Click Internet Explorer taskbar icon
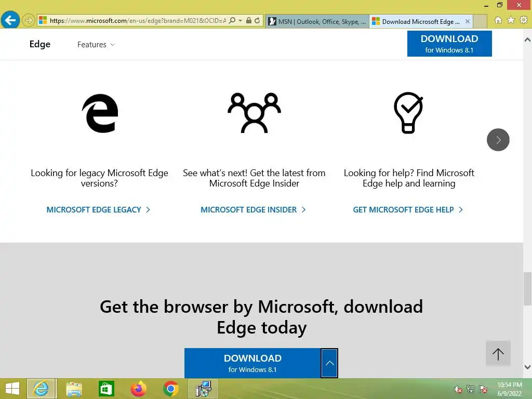The height and width of the screenshot is (399, 532). (41, 389)
